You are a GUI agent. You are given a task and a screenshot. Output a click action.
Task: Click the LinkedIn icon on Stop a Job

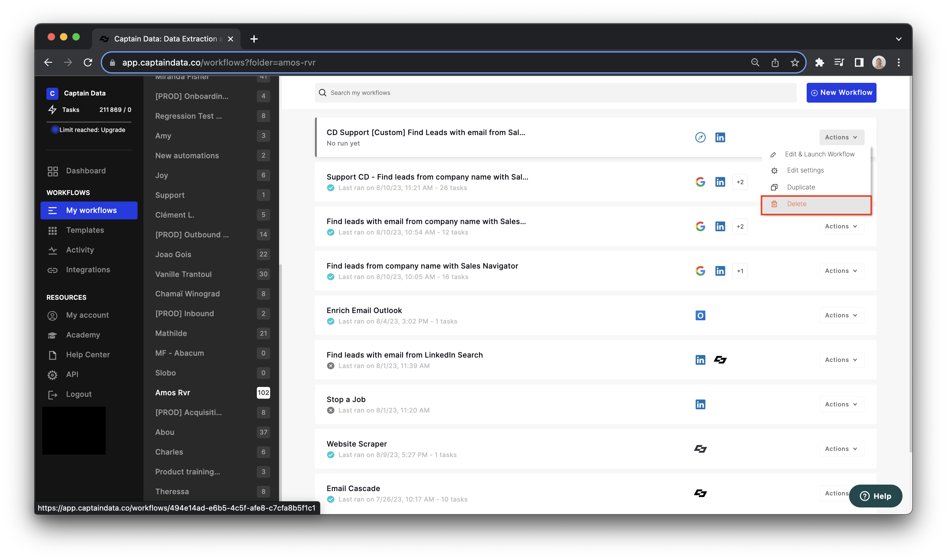click(700, 405)
